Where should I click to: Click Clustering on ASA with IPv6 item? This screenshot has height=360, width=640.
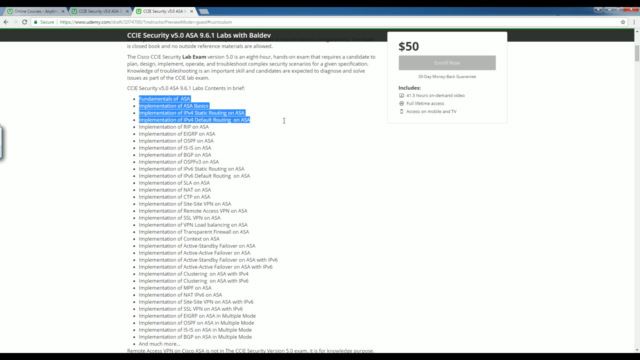pyautogui.click(x=193, y=281)
